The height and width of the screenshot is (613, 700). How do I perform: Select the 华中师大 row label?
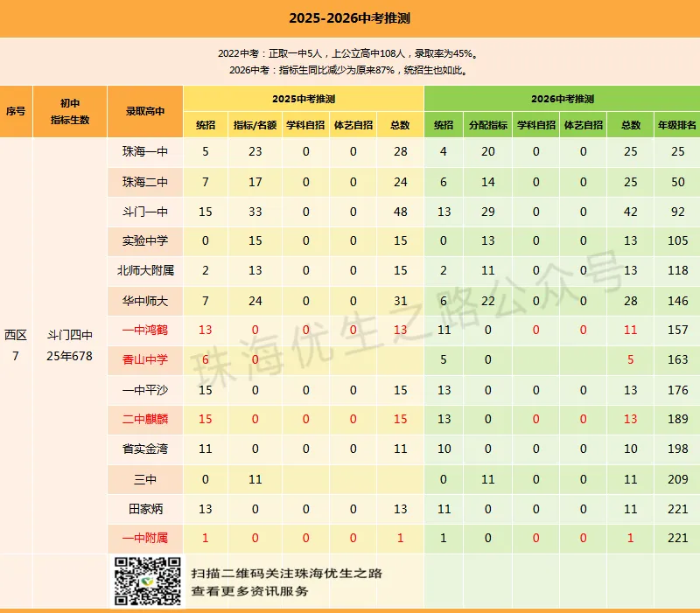pos(145,301)
